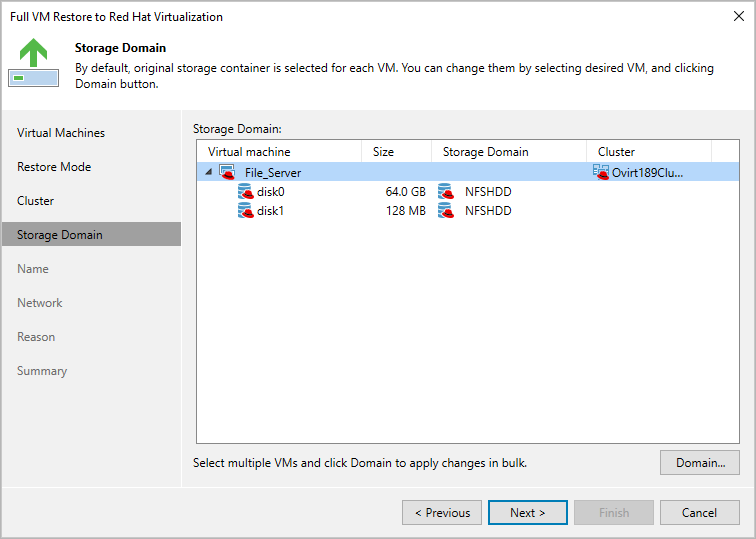Click the disabled Finish button

[614, 512]
